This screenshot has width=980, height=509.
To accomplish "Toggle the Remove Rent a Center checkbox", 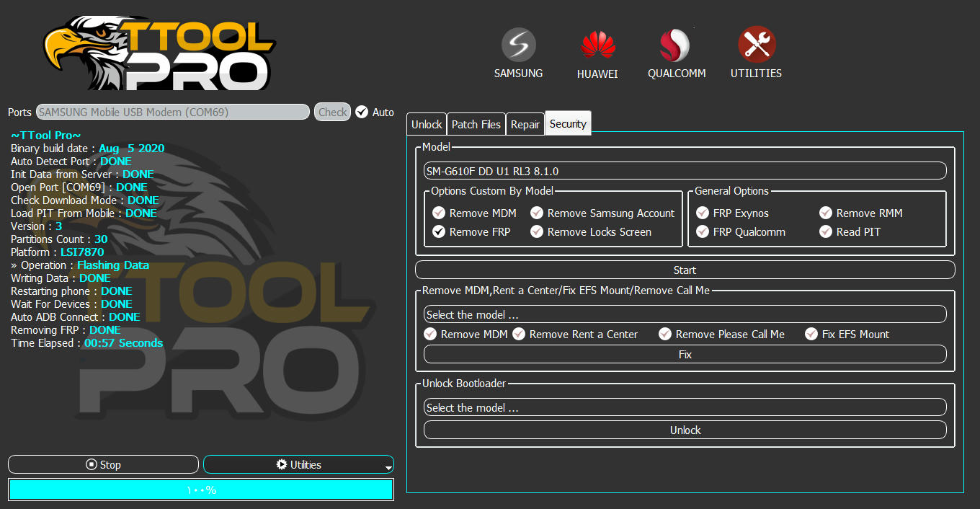I will (x=519, y=334).
